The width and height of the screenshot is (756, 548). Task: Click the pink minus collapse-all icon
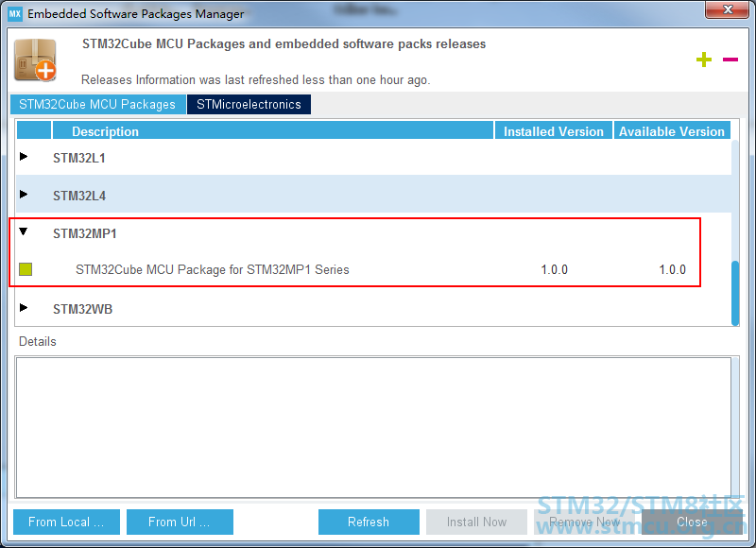coord(730,60)
